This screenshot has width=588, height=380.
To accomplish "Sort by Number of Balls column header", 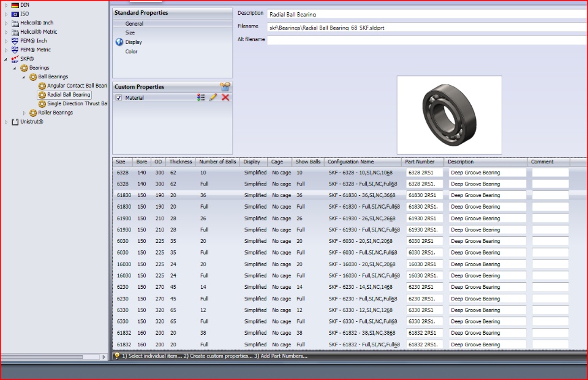I will (x=217, y=162).
